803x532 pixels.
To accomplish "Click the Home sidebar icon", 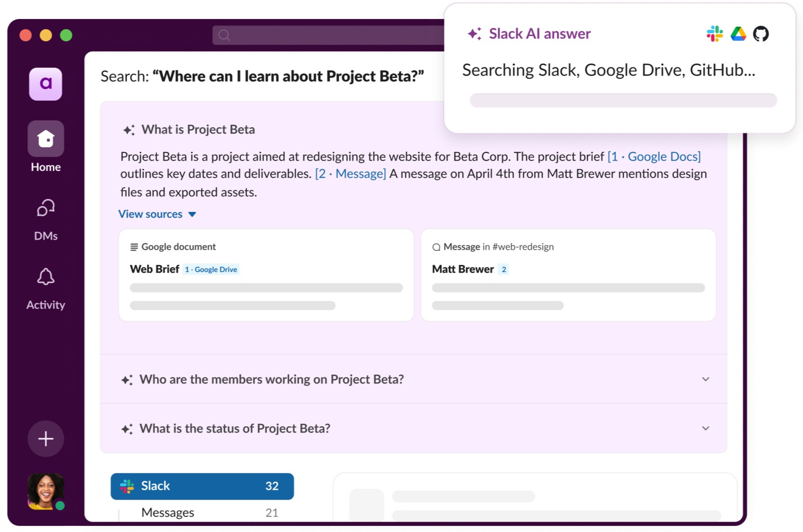I will (x=46, y=139).
